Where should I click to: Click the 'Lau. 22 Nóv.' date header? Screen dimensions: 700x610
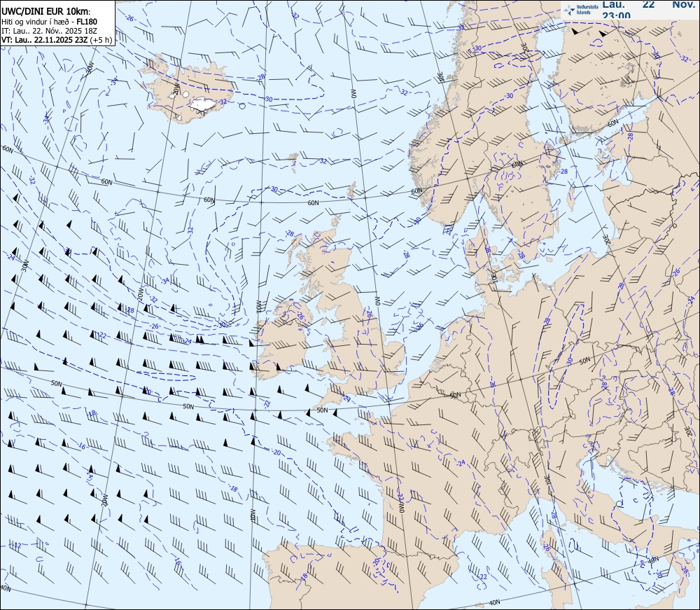[x=648, y=4]
